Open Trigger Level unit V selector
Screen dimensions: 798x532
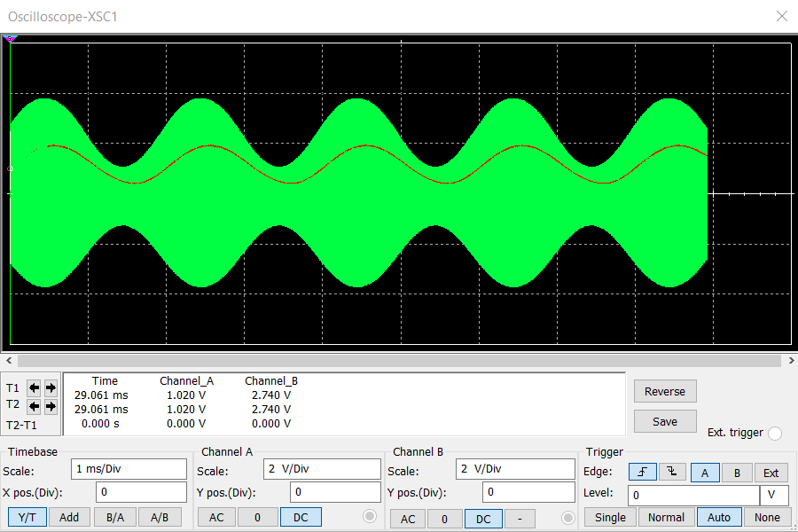tap(774, 495)
